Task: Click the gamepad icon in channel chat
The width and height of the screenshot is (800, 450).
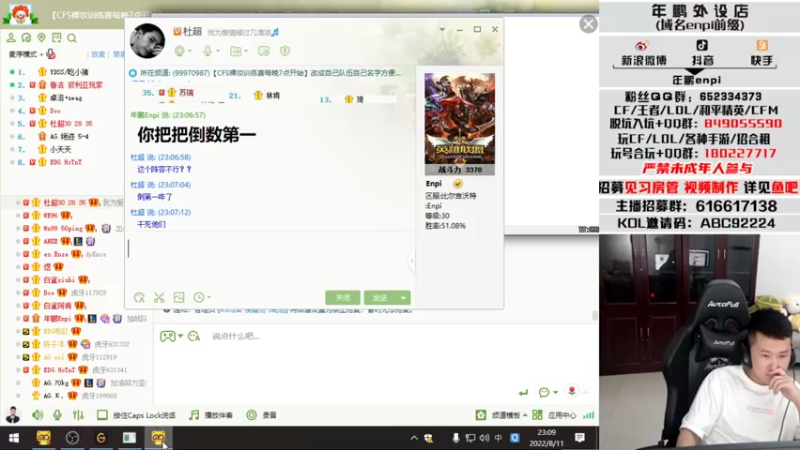Action: pyautogui.click(x=167, y=336)
